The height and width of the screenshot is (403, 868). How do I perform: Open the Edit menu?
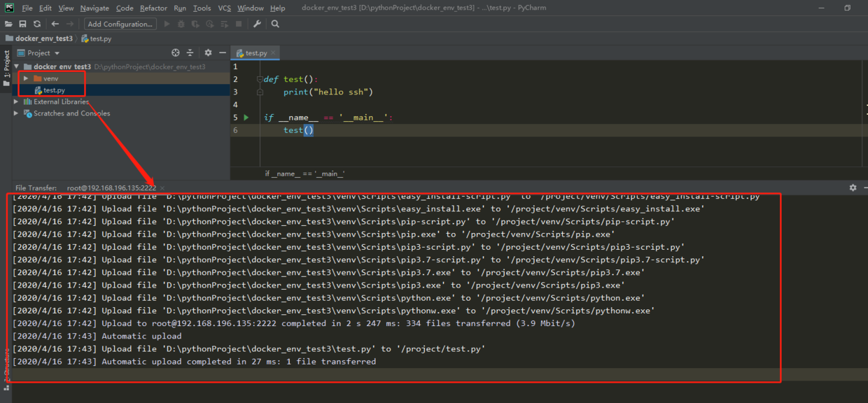click(45, 8)
